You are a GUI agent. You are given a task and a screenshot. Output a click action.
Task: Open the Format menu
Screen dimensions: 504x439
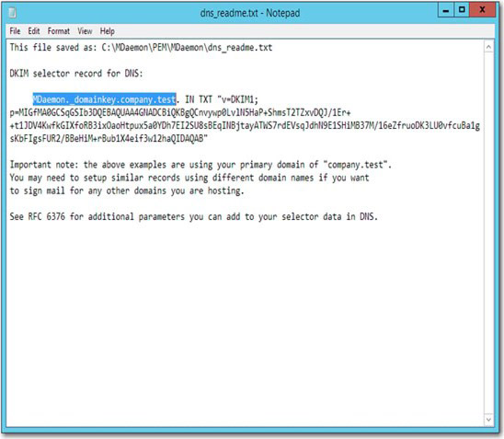[x=59, y=31]
